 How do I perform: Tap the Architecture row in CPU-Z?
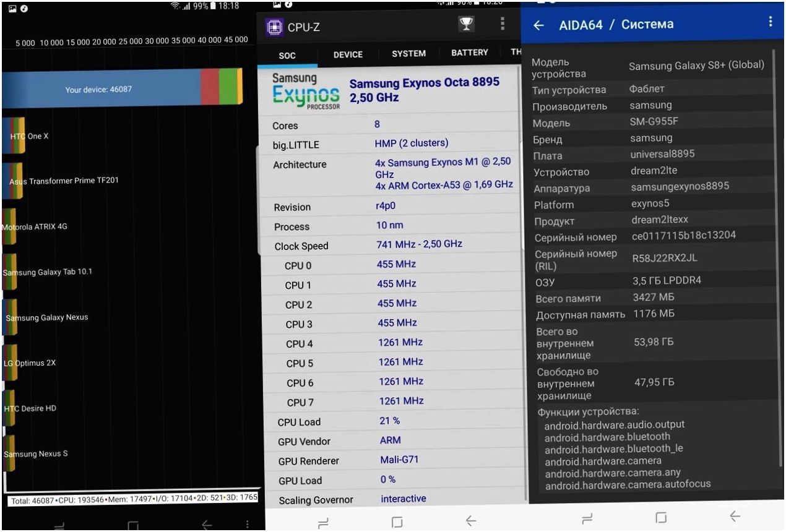tap(391, 174)
